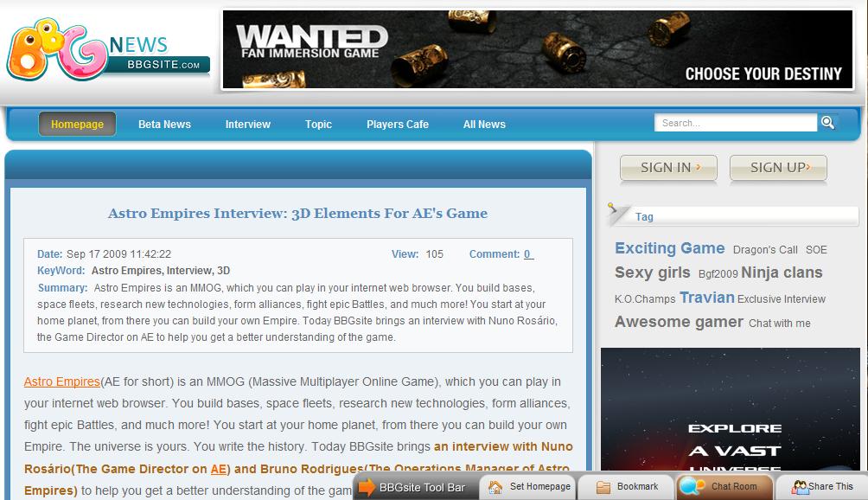Click the Bookmark toolbar label

[x=638, y=486]
